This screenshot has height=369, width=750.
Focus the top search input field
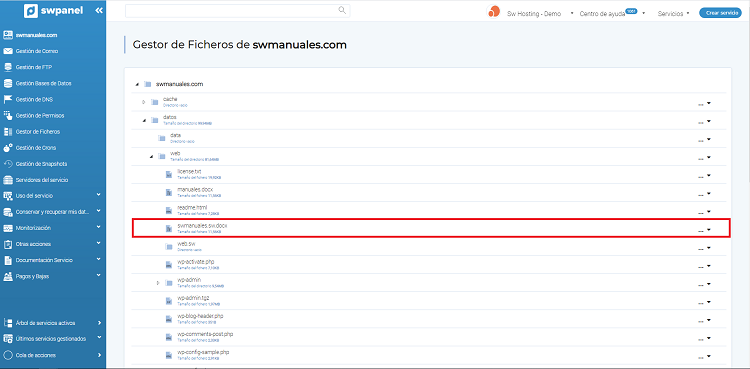(x=238, y=11)
